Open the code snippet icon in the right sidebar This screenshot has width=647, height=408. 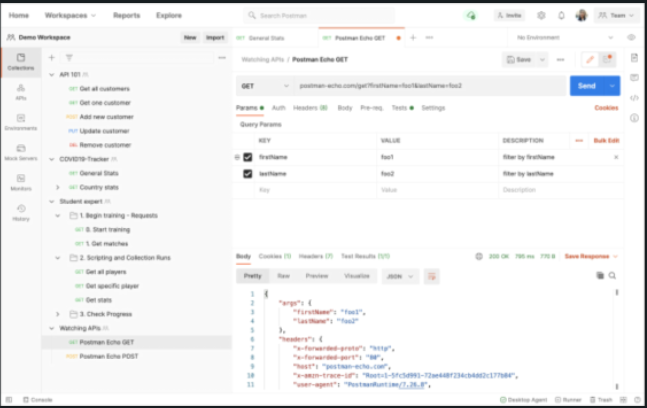click(x=634, y=98)
